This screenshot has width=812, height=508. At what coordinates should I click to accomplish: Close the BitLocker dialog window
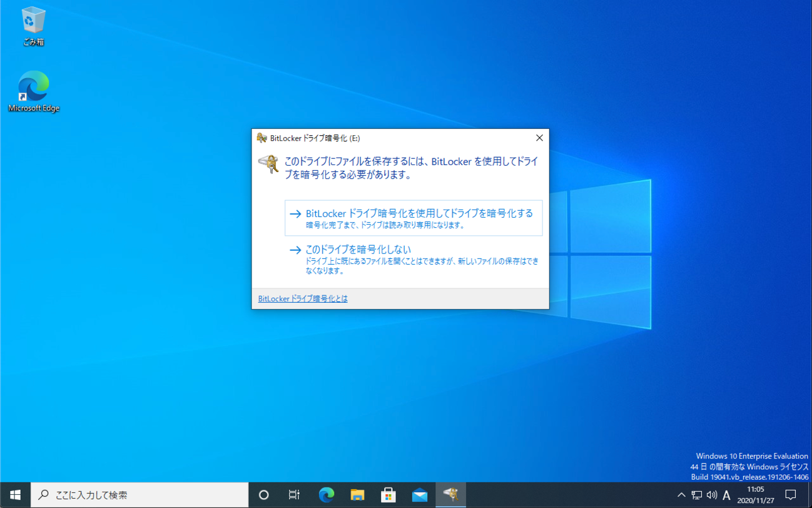pos(539,138)
